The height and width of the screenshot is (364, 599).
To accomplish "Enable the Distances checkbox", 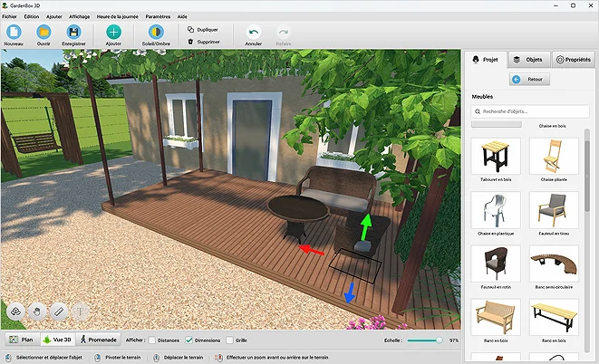I will pyautogui.click(x=152, y=340).
